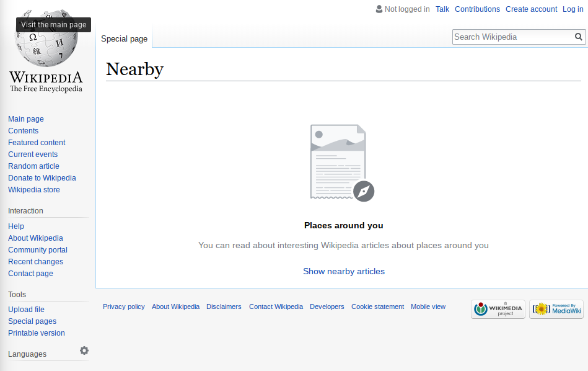Switch to Mobile view
Screen dimensions: 588x371
pyautogui.click(x=428, y=306)
